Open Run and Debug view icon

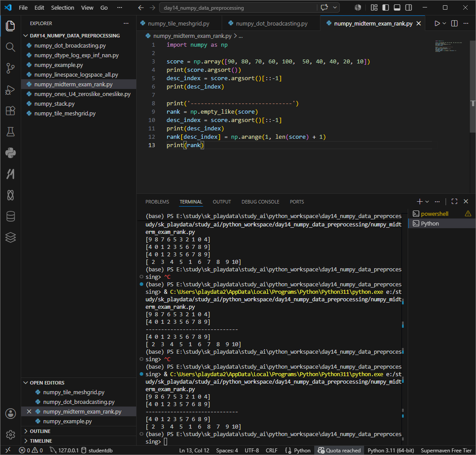10,90
